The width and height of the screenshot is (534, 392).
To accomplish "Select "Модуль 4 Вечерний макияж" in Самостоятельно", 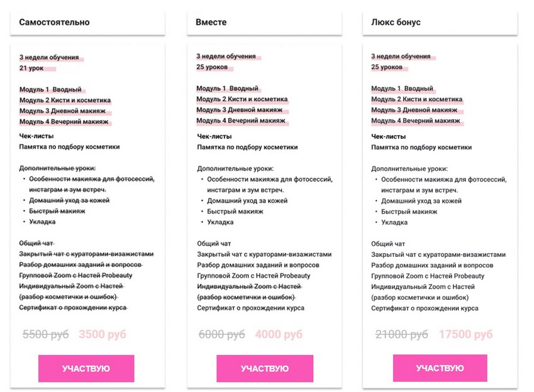I will point(64,121).
